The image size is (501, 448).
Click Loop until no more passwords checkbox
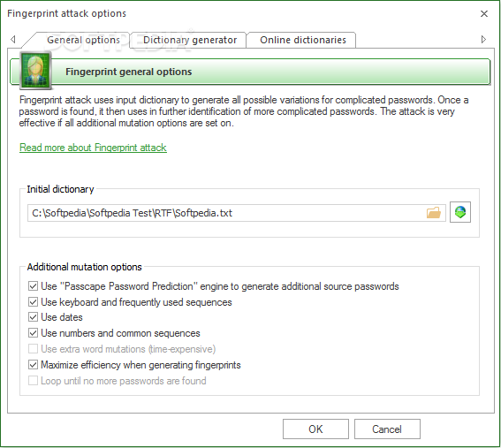(33, 381)
